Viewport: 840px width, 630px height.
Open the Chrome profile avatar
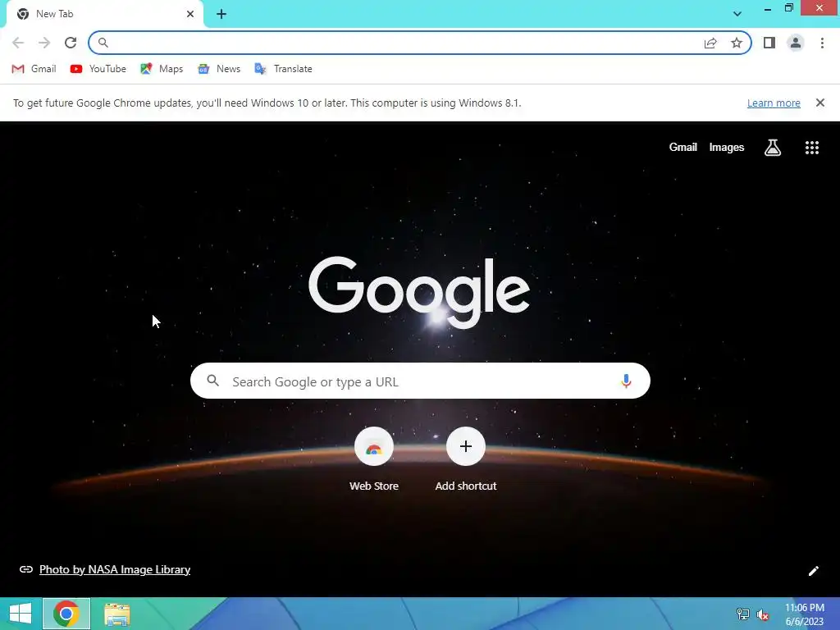click(796, 43)
